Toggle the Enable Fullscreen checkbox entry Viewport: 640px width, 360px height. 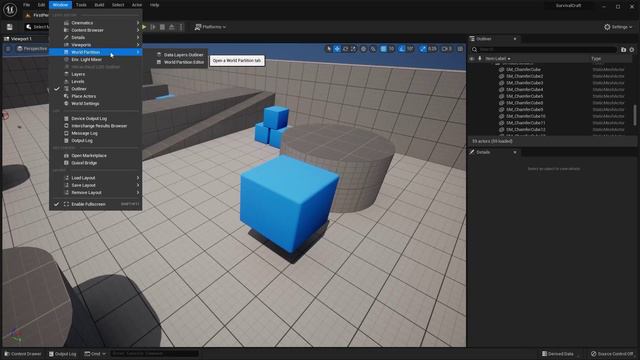pos(96,204)
